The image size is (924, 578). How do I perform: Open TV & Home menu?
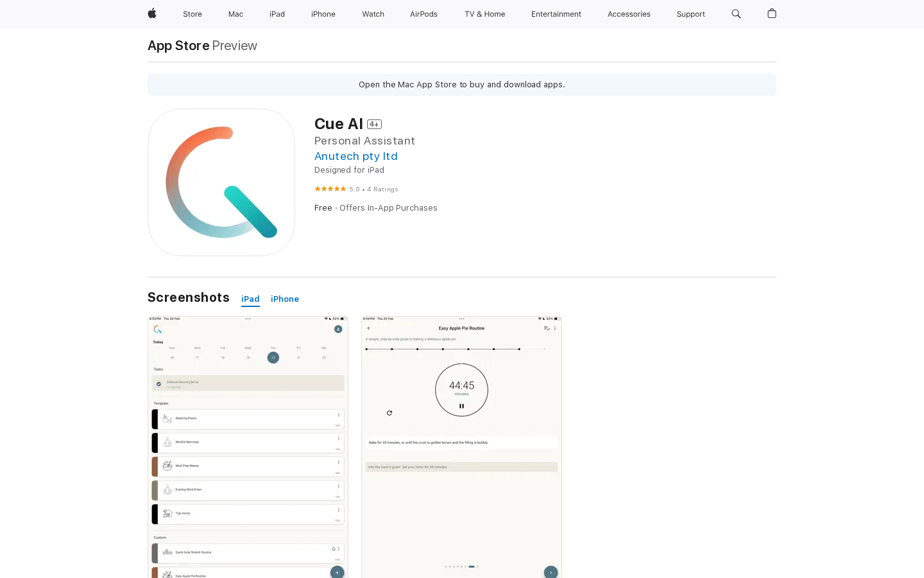485,14
